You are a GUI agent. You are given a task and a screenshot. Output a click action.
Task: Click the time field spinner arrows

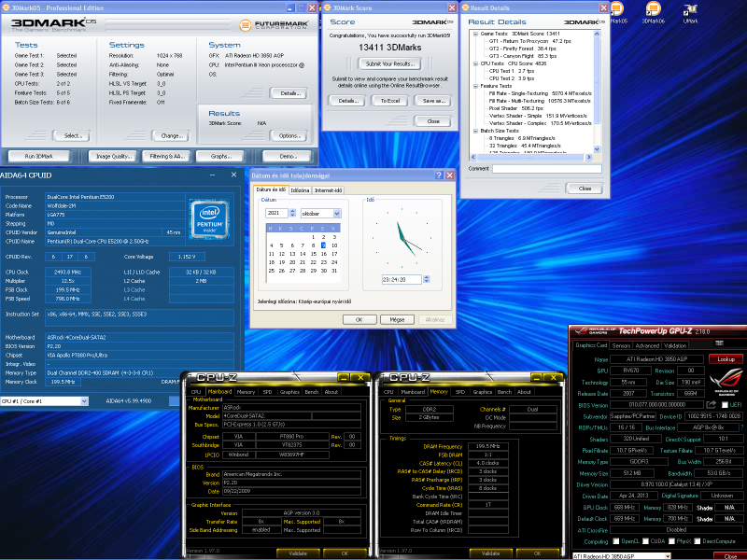(x=427, y=279)
